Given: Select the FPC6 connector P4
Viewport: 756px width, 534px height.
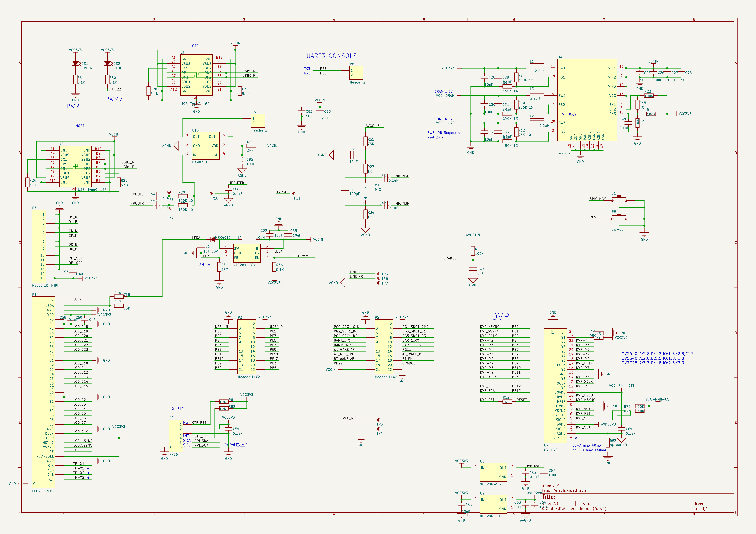Looking at the screenshot, I should pyautogui.click(x=176, y=436).
